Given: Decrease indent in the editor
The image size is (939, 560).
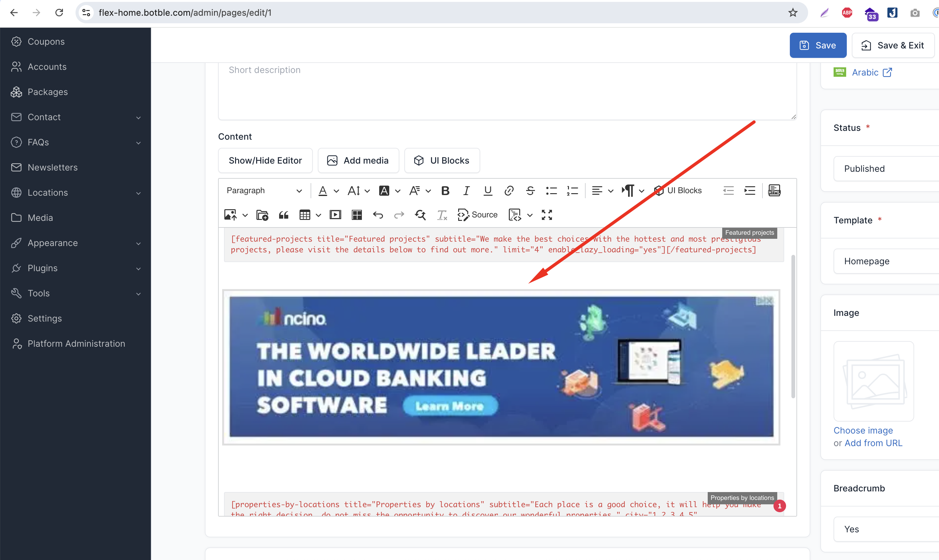Looking at the screenshot, I should tap(728, 191).
